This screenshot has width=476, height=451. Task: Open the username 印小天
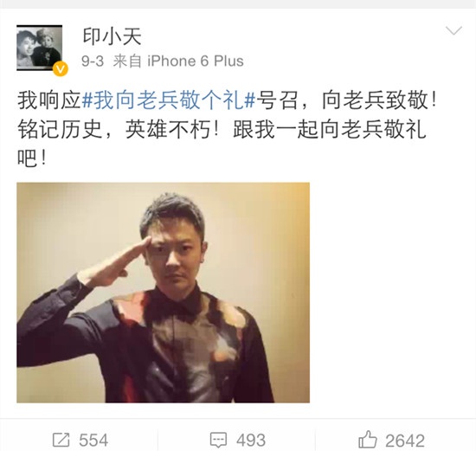coord(112,36)
